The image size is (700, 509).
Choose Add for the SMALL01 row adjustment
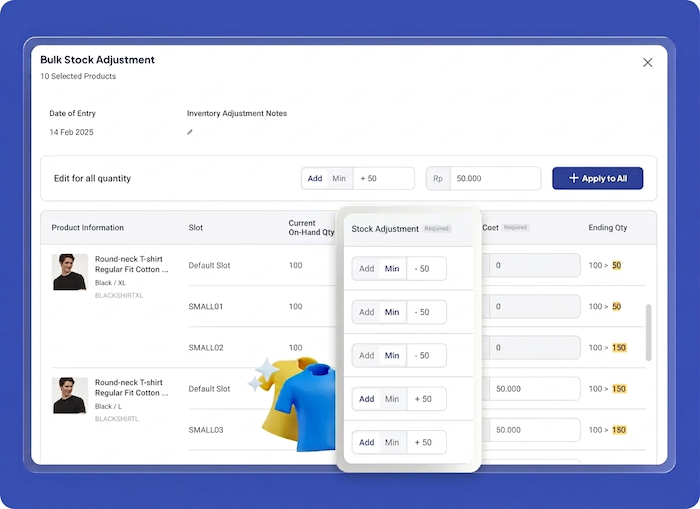point(367,312)
